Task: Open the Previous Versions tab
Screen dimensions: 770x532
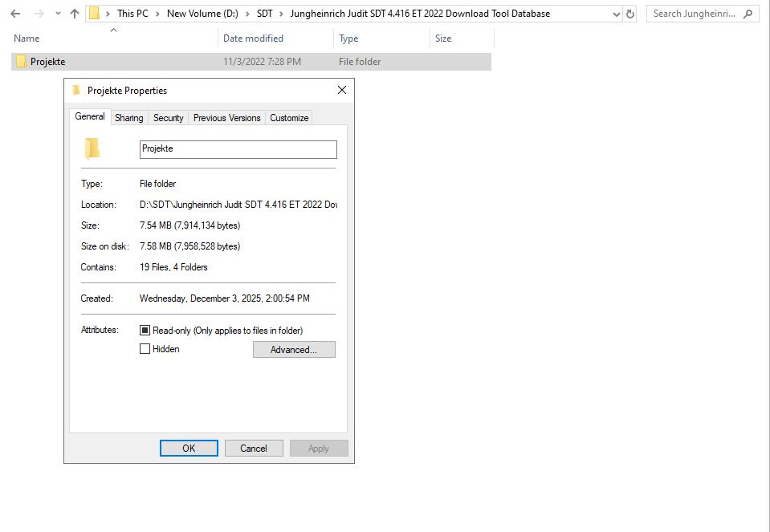Action: (x=227, y=118)
